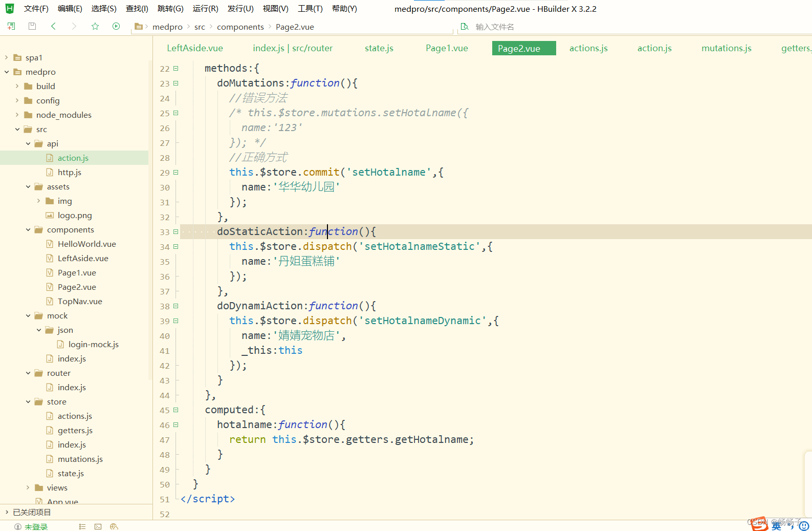The height and width of the screenshot is (531, 812).
Task: Fold code at line 45 computed
Action: (176, 410)
